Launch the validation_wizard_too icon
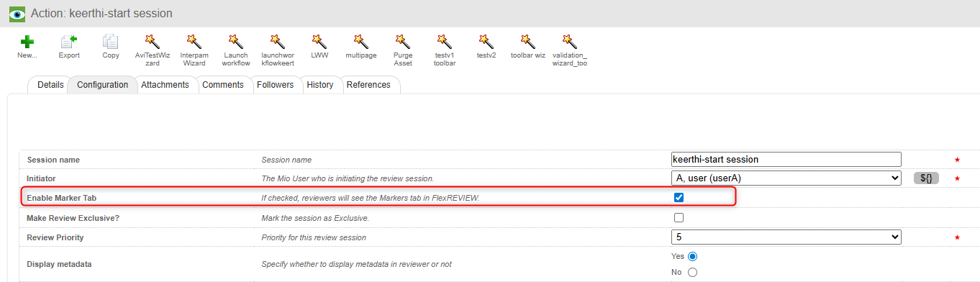 click(570, 42)
